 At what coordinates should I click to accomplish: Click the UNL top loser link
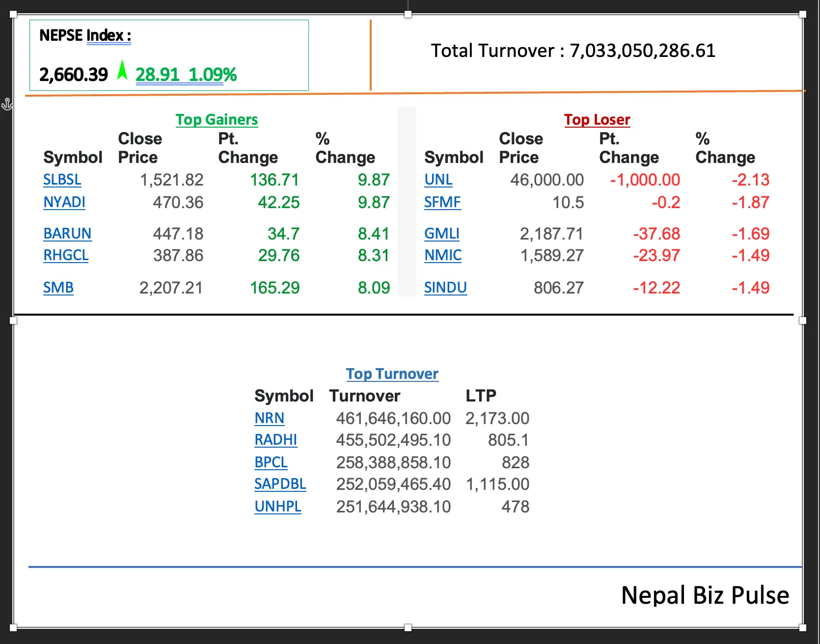click(438, 180)
